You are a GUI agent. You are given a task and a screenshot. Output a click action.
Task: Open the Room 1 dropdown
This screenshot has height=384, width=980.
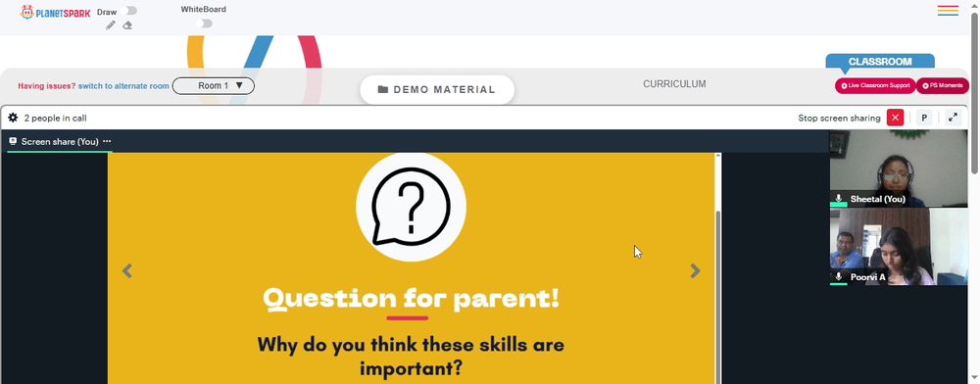coord(213,85)
